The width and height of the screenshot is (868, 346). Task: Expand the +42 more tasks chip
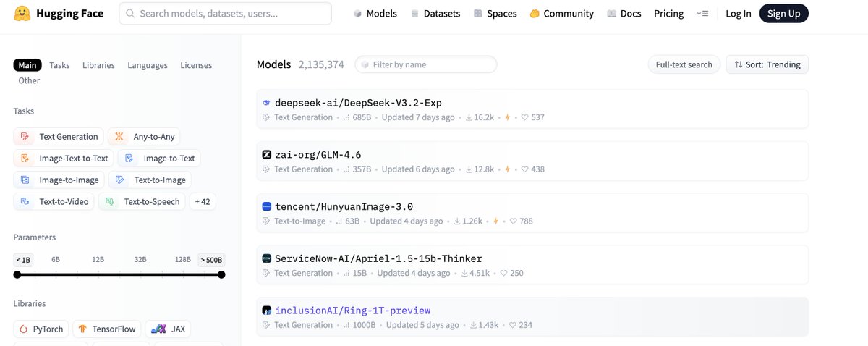pyautogui.click(x=203, y=202)
